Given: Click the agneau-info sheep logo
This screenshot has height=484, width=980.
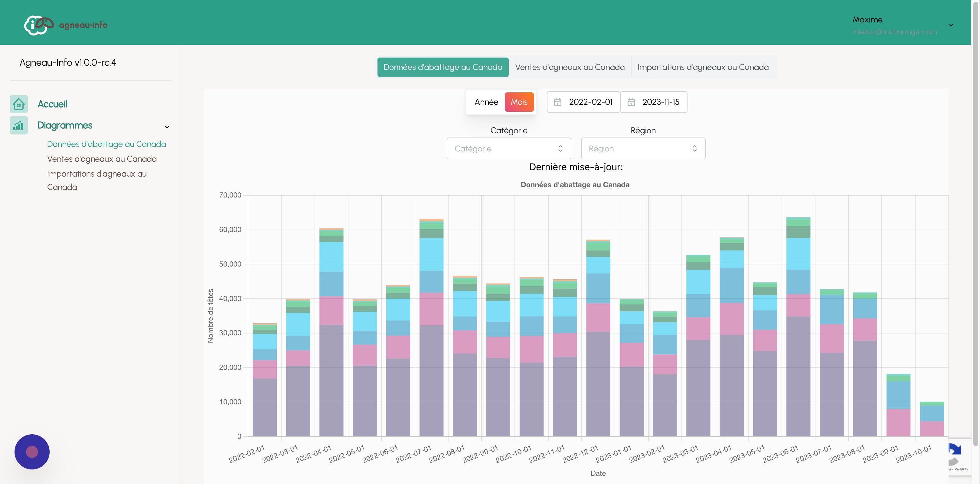Looking at the screenshot, I should [39, 25].
